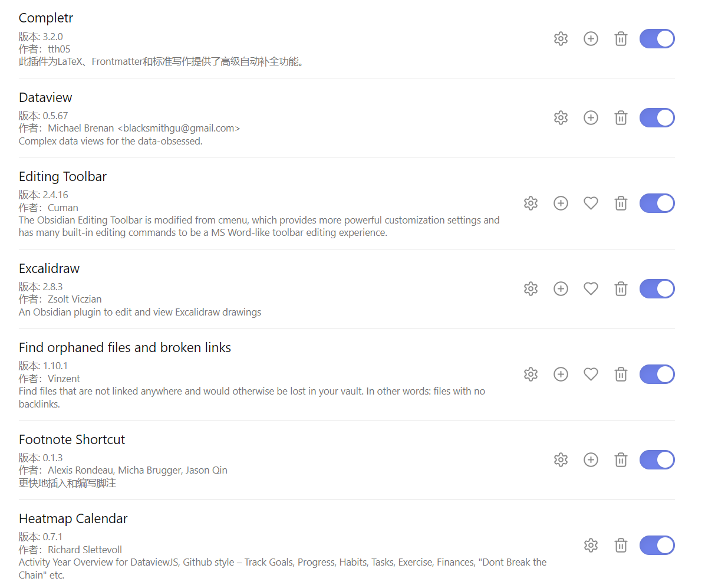
Task: Open Heatmap Calendar settings gear
Action: (x=591, y=546)
